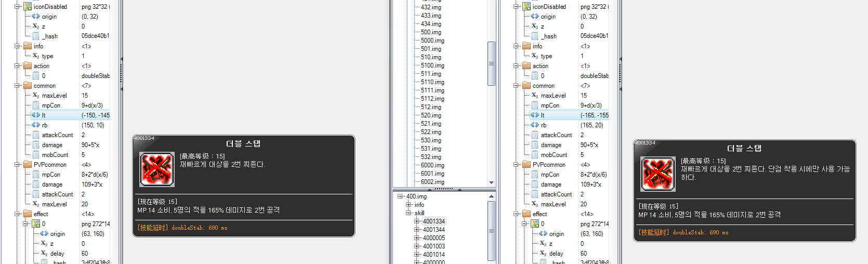Collapse the 400.img root node

tap(400, 196)
